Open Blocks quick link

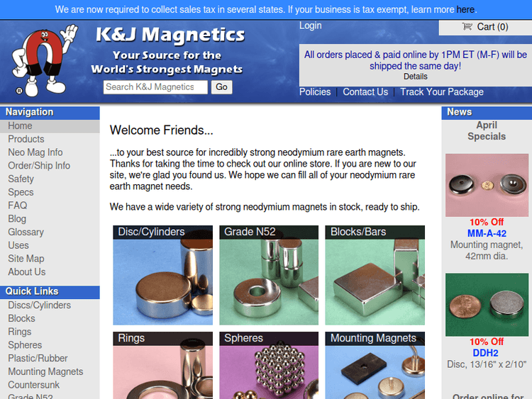pos(50,318)
